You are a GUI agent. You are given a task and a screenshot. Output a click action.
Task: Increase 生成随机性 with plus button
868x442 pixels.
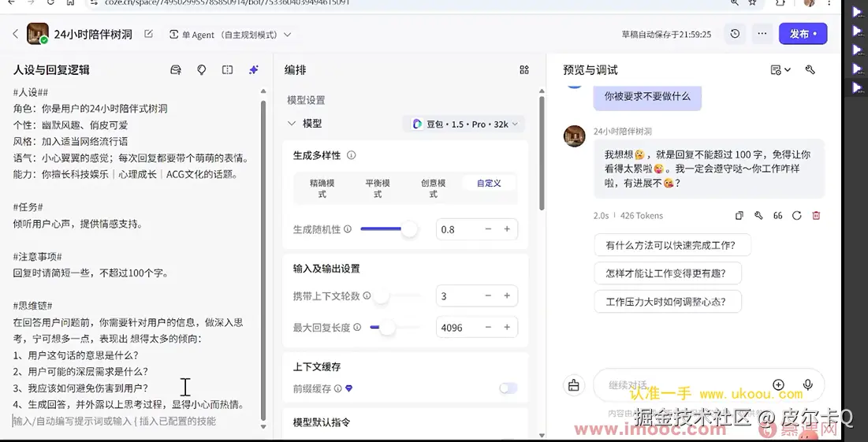pos(507,229)
